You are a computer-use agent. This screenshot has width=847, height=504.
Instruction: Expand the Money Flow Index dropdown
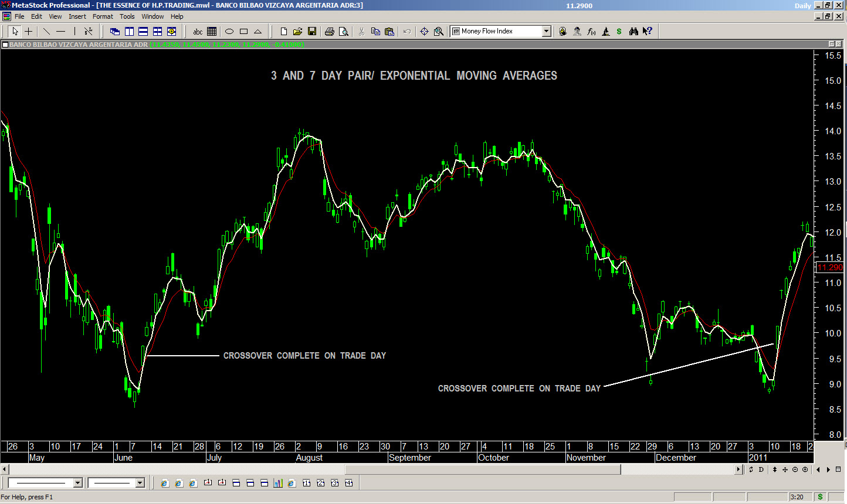[x=546, y=32]
